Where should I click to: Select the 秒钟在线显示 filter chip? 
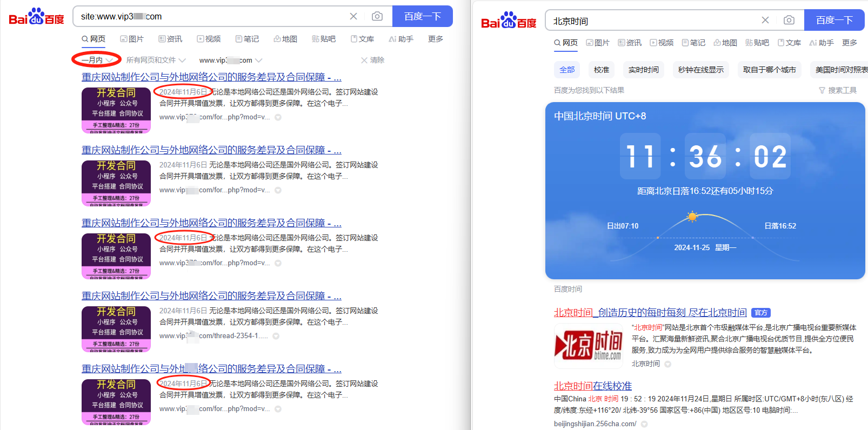[x=701, y=70]
